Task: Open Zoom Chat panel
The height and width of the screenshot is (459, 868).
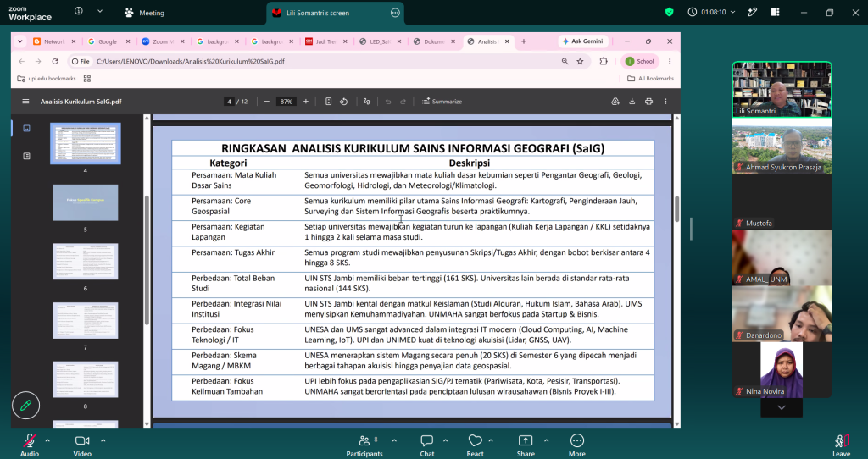Action: [427, 445]
